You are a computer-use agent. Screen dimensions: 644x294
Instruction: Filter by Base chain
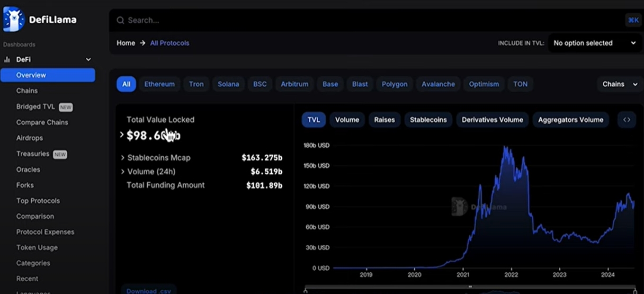(x=330, y=84)
